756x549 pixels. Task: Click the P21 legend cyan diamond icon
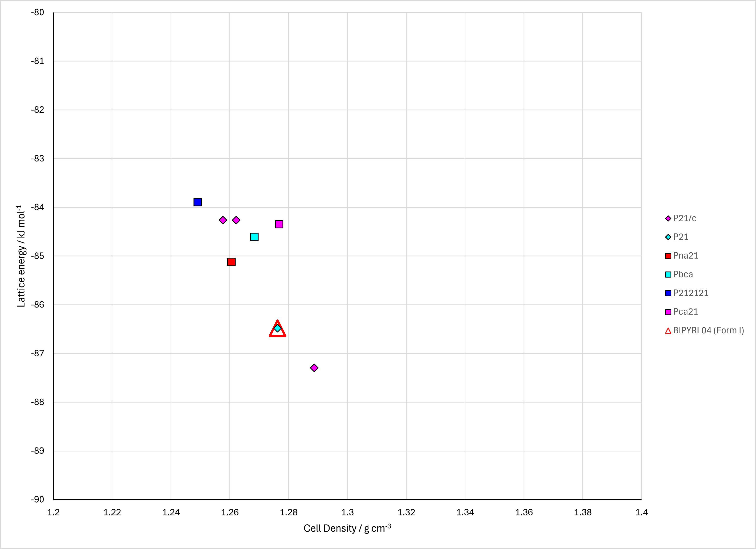(668, 237)
